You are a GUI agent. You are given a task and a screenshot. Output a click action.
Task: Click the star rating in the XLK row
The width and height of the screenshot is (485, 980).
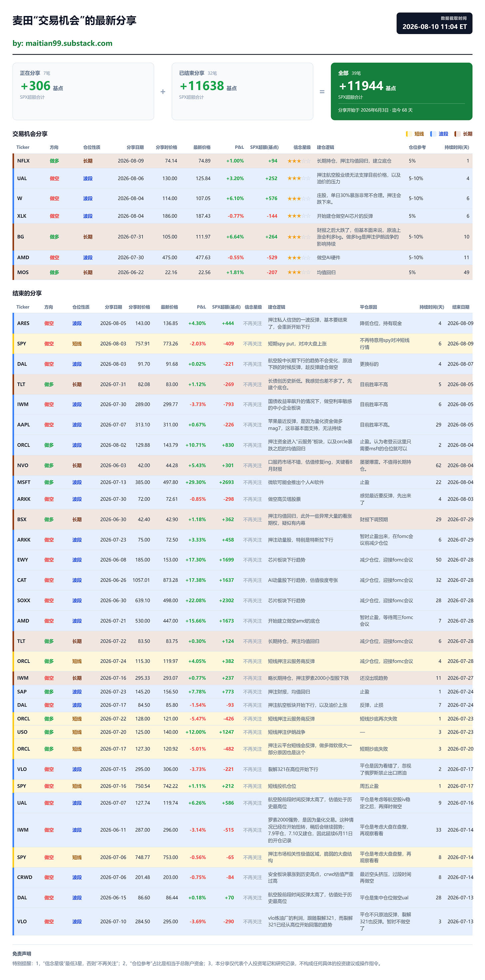click(299, 216)
